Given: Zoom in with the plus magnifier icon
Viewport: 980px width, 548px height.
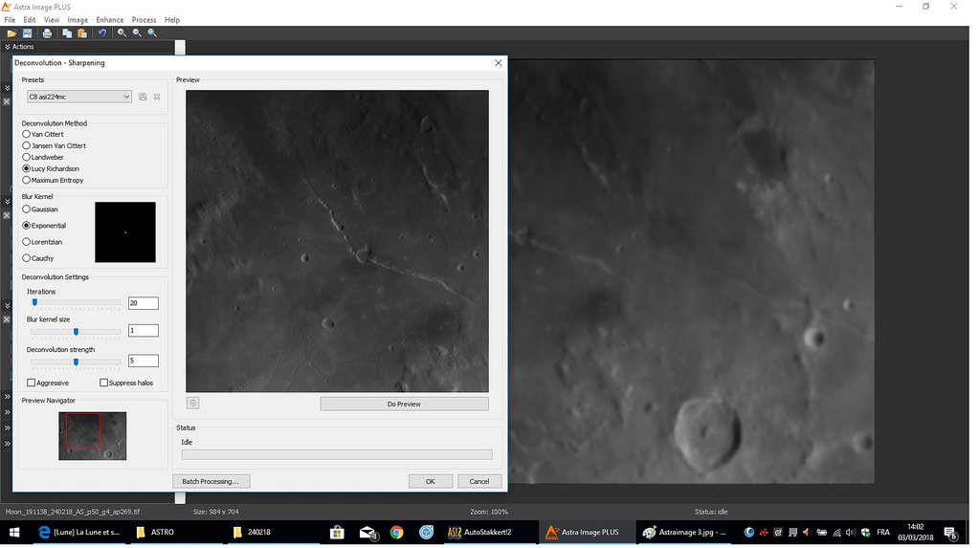Looking at the screenshot, I should (122, 33).
